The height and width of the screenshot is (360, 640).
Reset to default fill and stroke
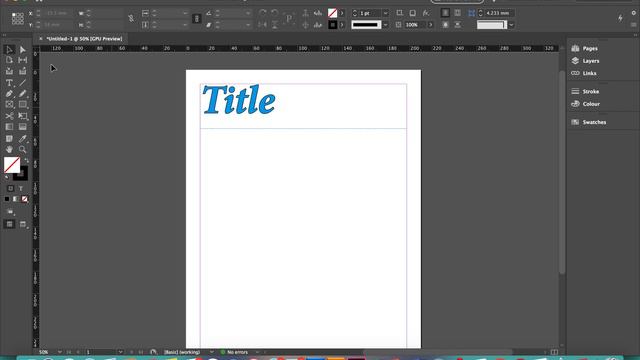pyautogui.click(x=7, y=177)
